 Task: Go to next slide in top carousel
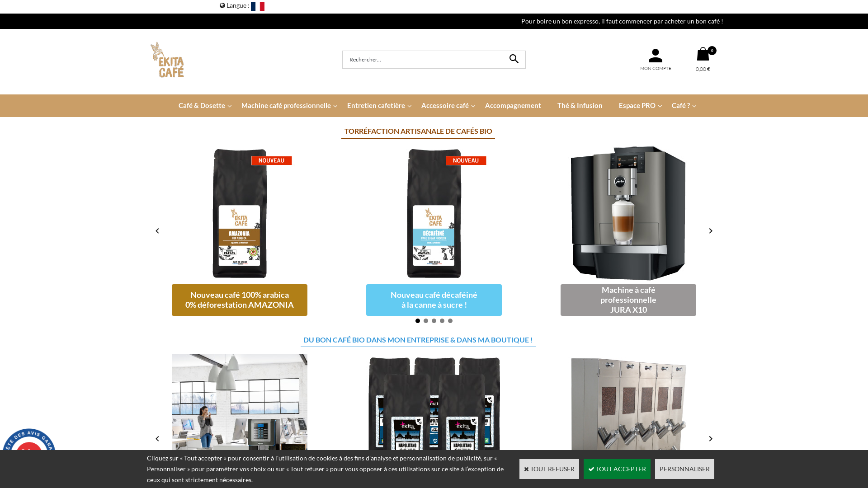(710, 231)
